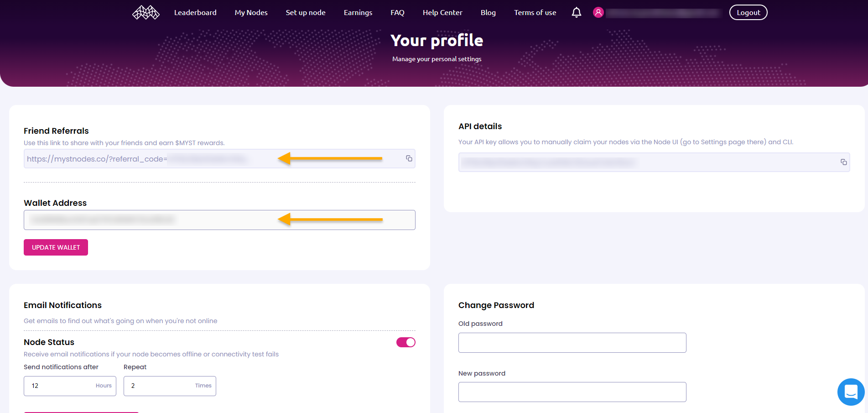Click the Old password field
868x413 pixels.
tap(572, 343)
